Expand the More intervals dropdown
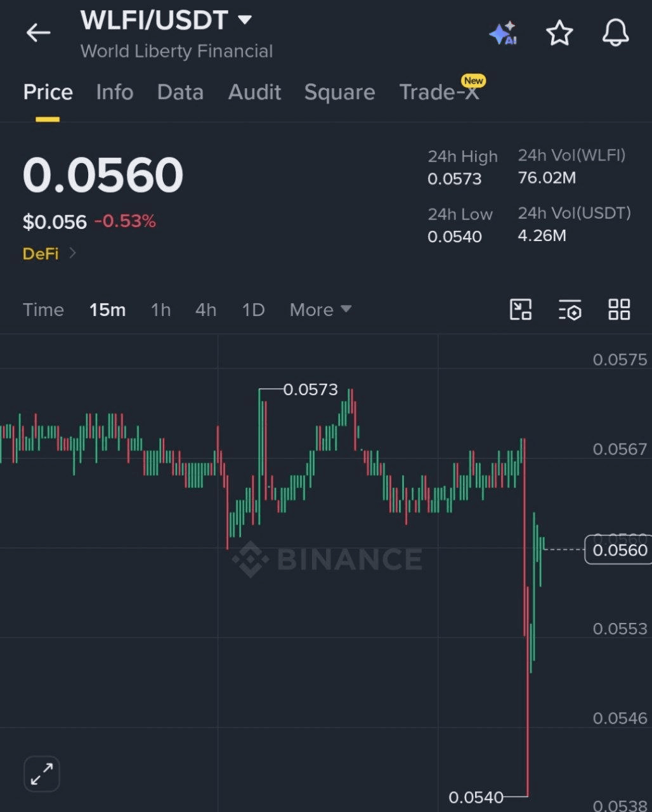Image resolution: width=652 pixels, height=812 pixels. click(320, 310)
